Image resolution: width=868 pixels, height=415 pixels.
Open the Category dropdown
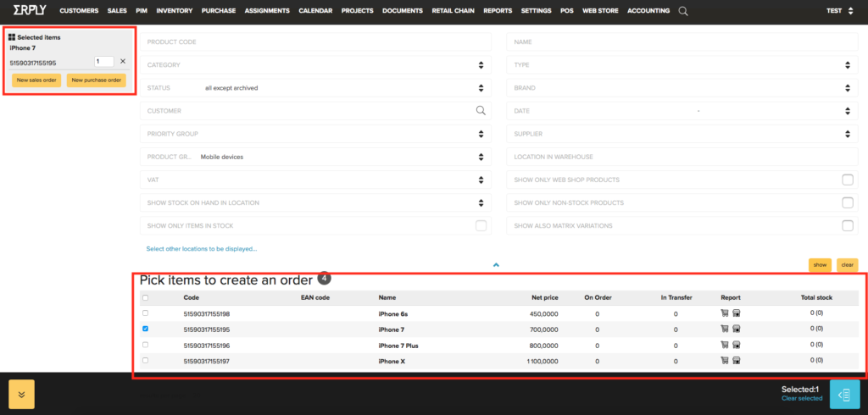315,64
